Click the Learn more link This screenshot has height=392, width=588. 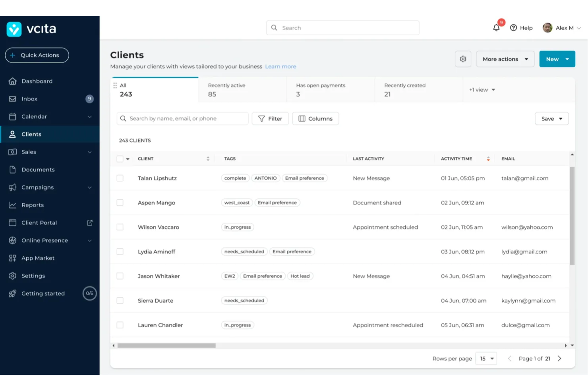point(280,66)
